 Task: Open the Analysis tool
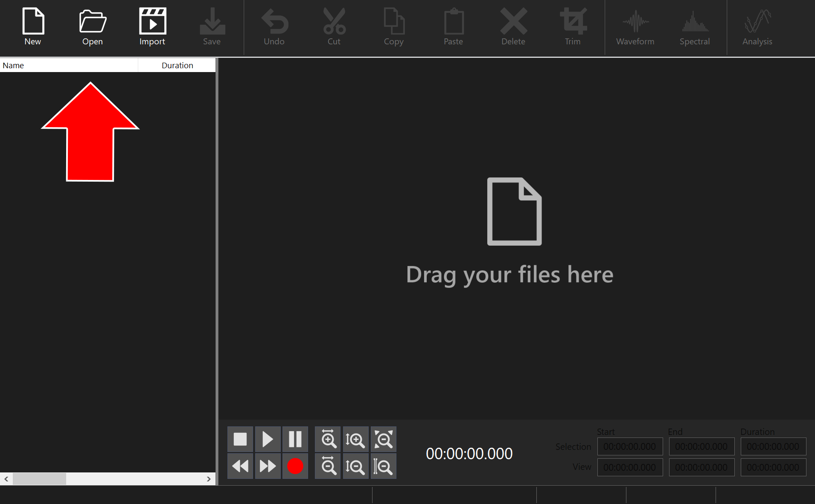pos(757,27)
